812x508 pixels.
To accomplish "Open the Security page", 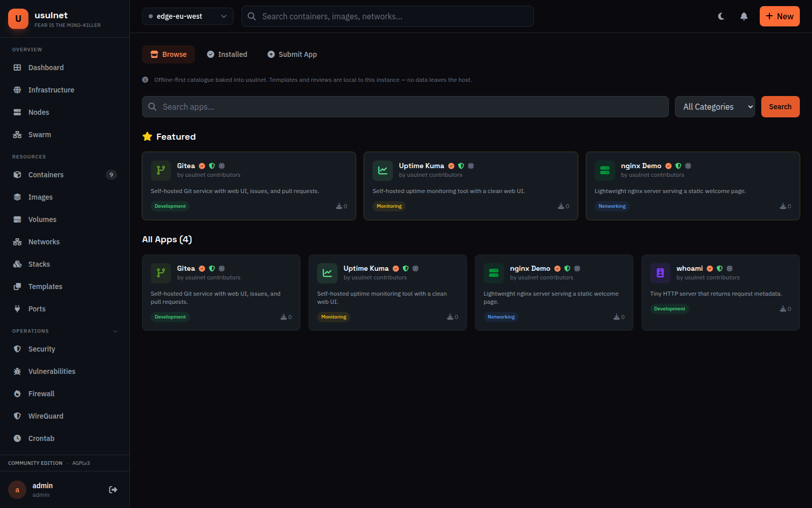I will point(64,349).
